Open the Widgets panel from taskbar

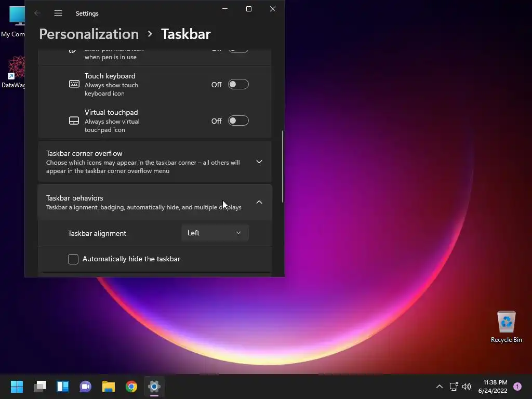coord(63,387)
